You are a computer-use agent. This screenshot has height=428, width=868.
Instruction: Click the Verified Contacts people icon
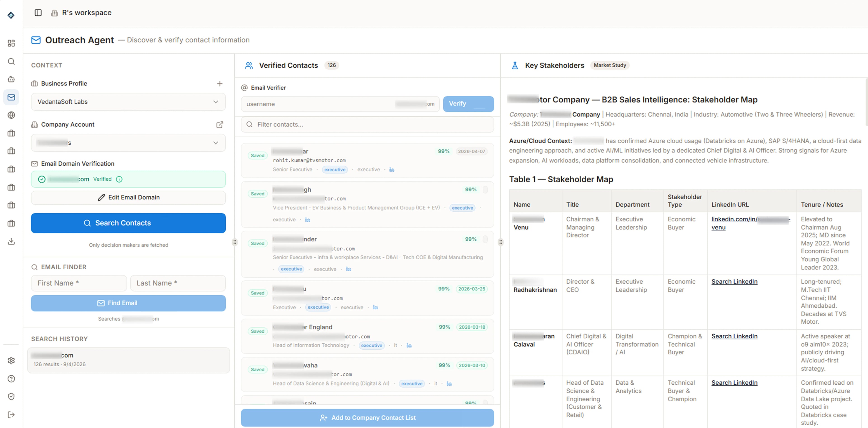point(249,65)
